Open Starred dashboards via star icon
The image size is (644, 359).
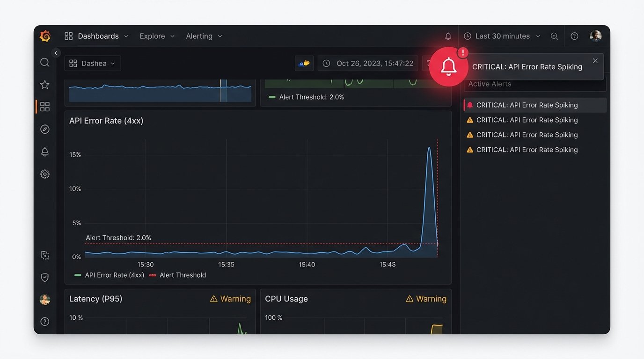(x=45, y=85)
